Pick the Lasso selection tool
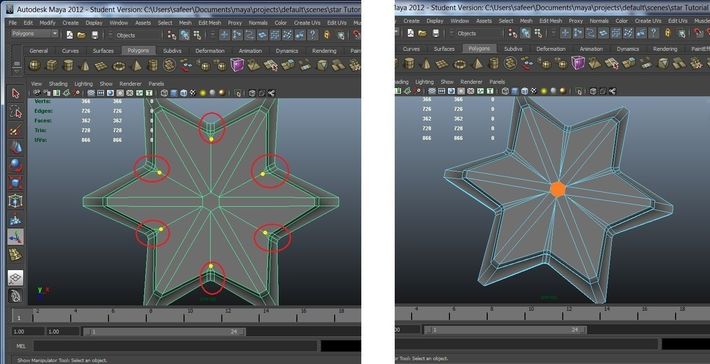This screenshot has width=710, height=364. click(x=16, y=112)
